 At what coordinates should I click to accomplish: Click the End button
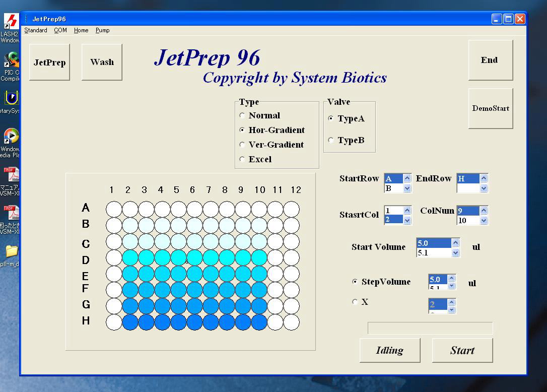coord(491,60)
